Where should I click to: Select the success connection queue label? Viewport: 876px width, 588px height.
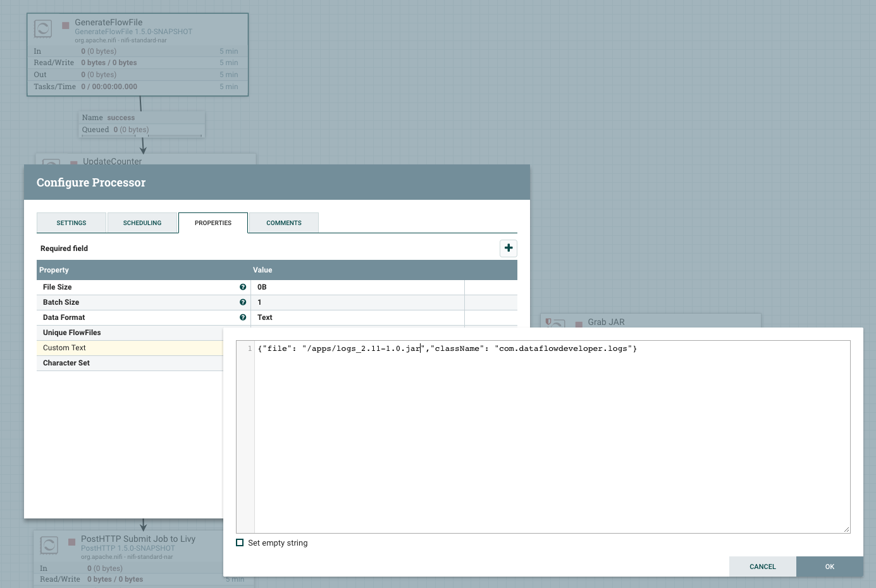(142, 124)
